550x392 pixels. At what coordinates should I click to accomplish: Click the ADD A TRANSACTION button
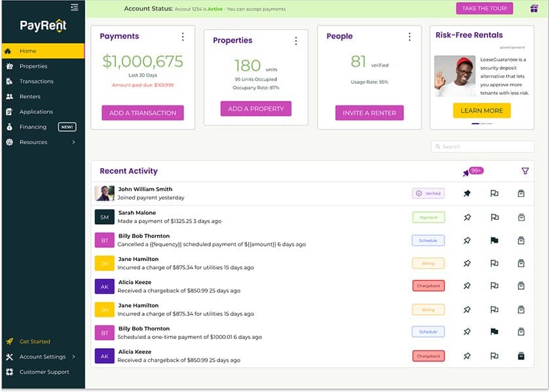[x=142, y=113]
